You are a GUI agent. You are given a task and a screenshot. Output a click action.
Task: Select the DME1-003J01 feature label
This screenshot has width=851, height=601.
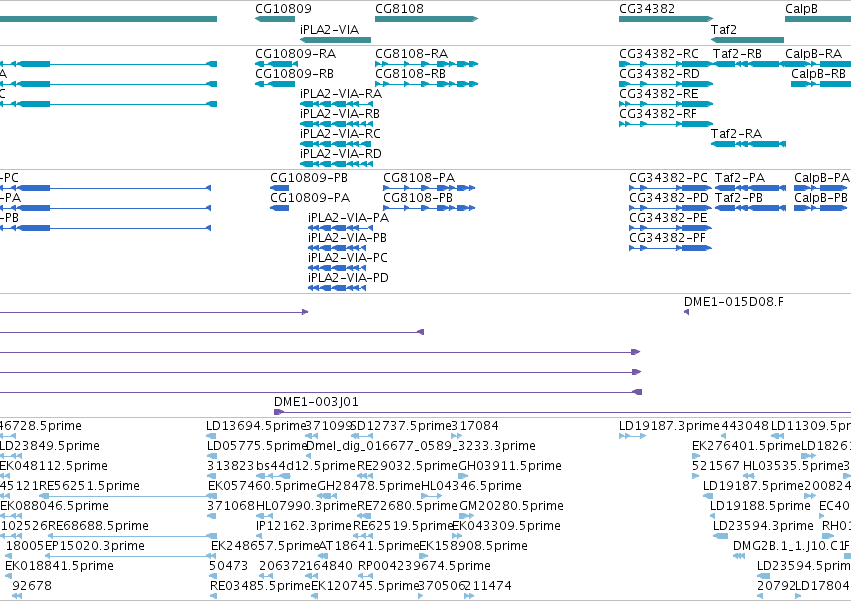pos(316,402)
